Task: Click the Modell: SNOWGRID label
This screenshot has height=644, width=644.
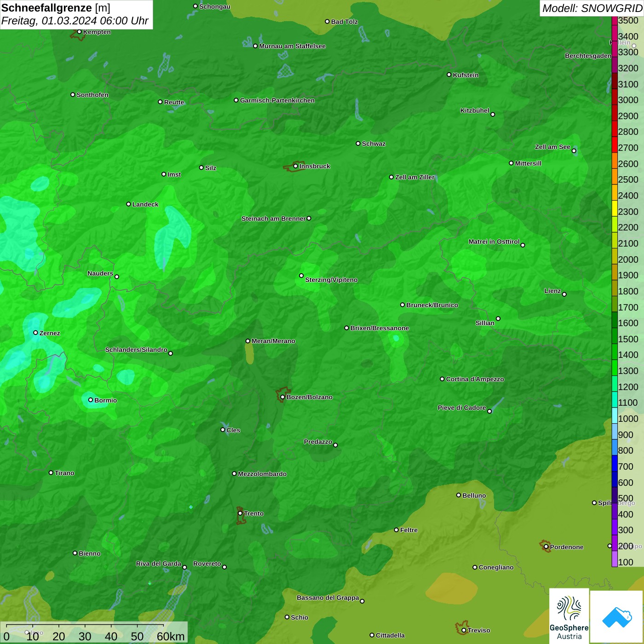Action: 592,8
